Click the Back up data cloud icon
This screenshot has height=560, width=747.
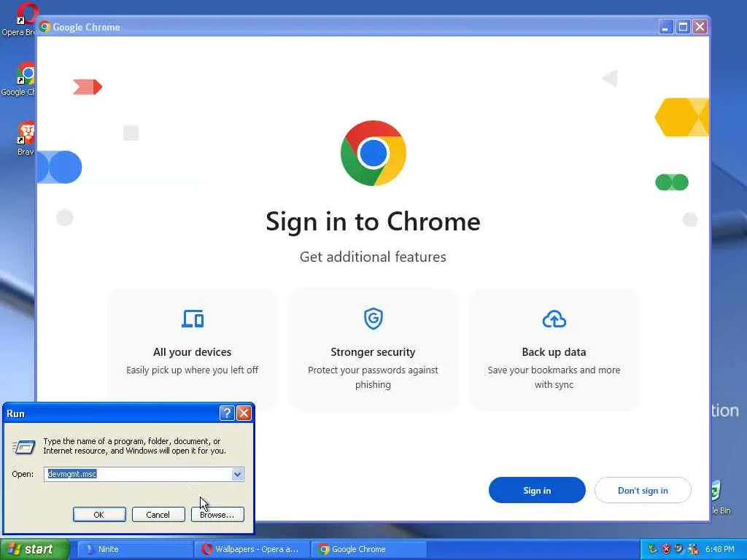click(x=554, y=319)
